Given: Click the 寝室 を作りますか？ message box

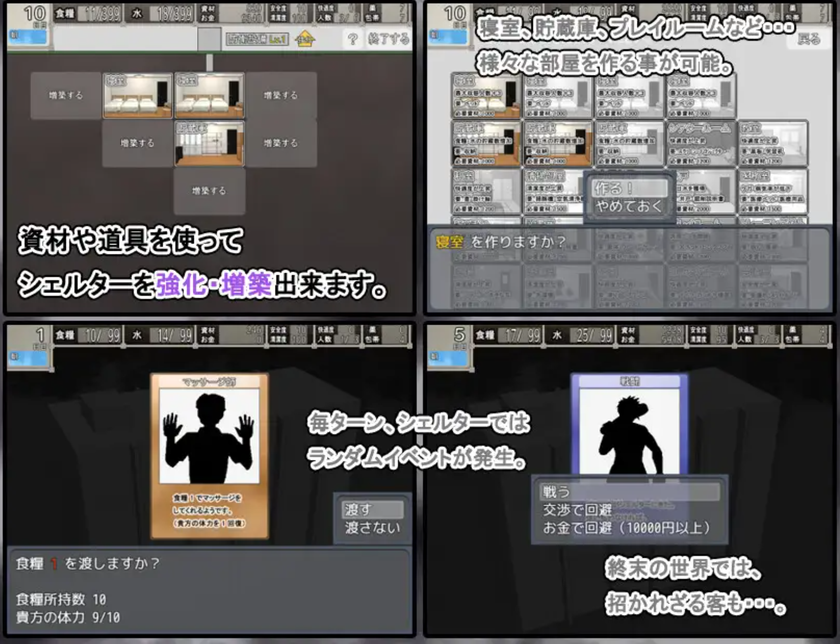Looking at the screenshot, I should [629, 267].
